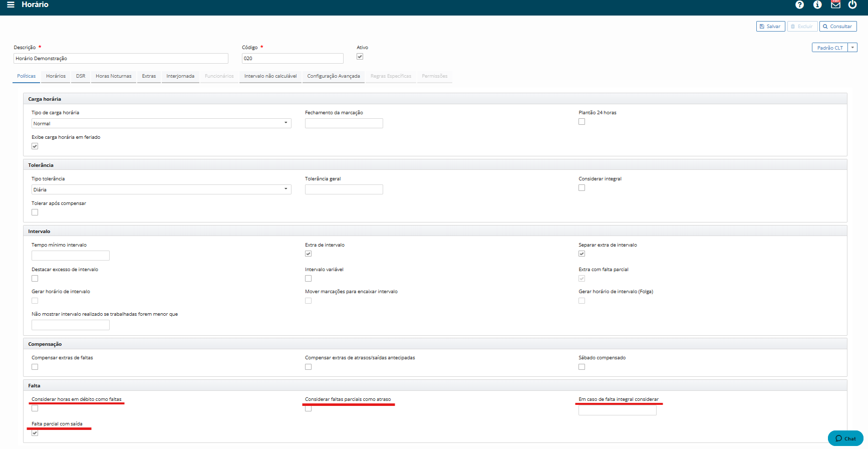Open the Configuração Avançada tab

coord(334,76)
